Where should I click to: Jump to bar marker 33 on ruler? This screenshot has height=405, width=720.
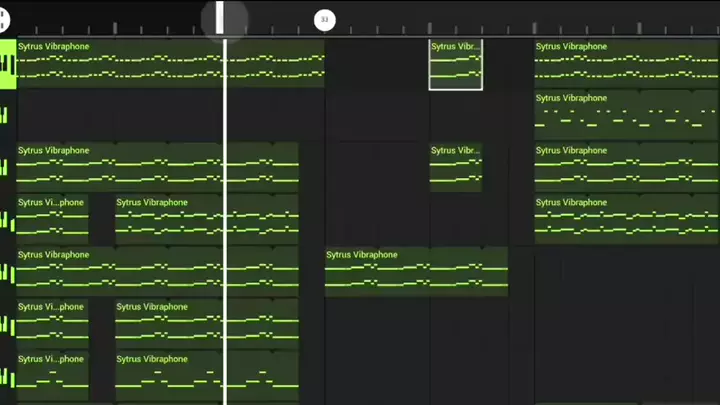coord(324,19)
